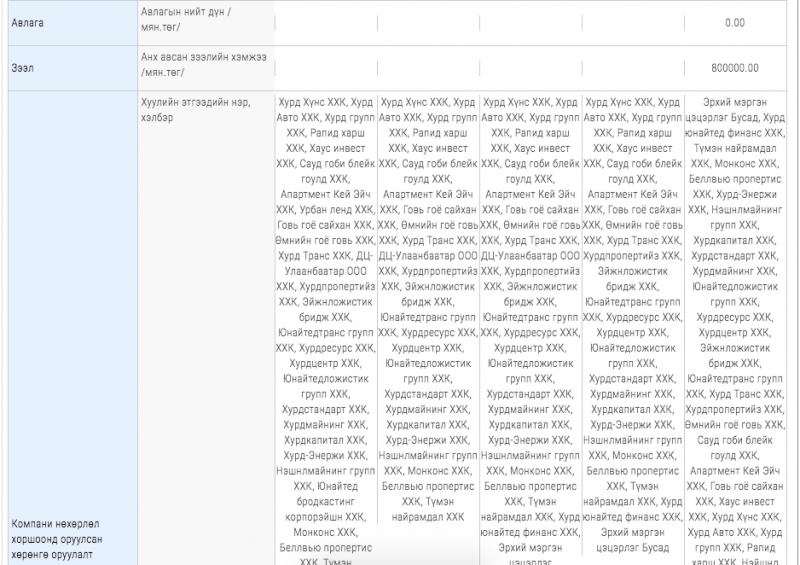Image resolution: width=800 pixels, height=565 pixels.
Task: Click second empty value cell in Авлага row
Action: [428, 22]
